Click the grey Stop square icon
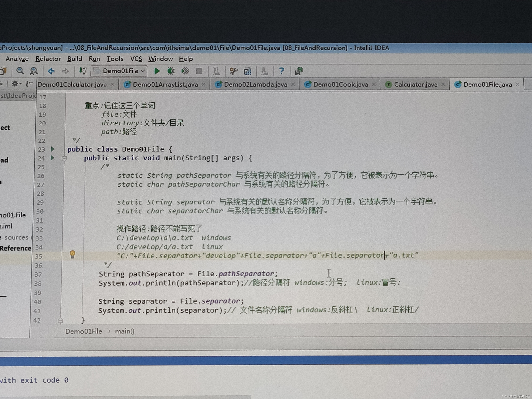Viewport: 532px width, 399px height. click(199, 71)
